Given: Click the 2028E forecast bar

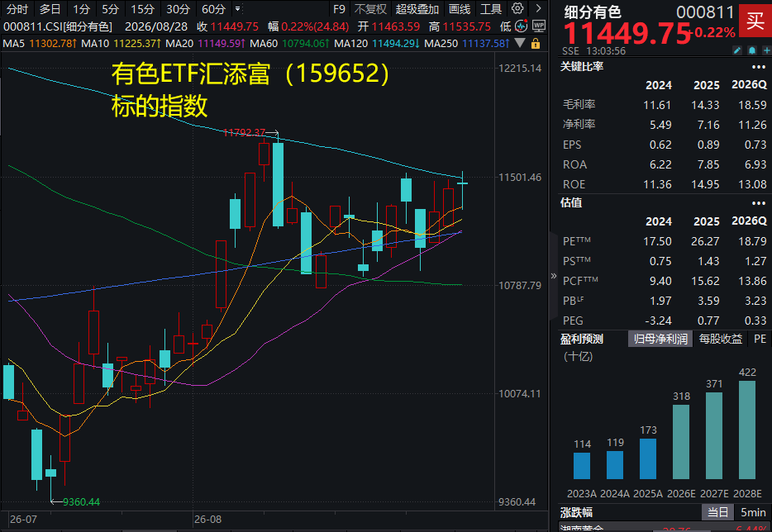Looking at the screenshot, I should tap(747, 430).
